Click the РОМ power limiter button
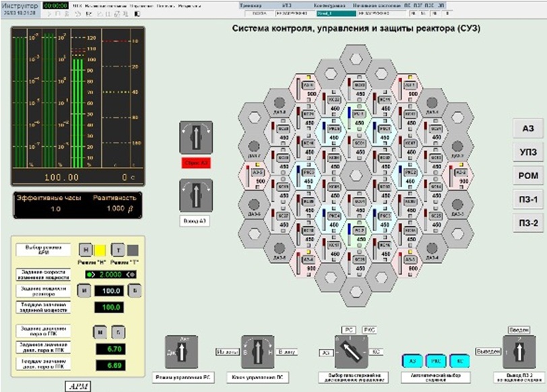 (528, 175)
